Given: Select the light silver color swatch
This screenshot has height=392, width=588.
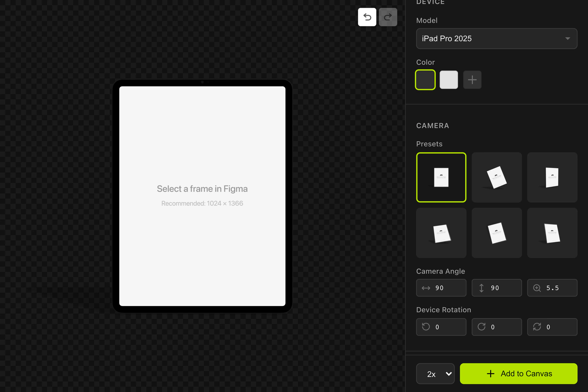Looking at the screenshot, I should pos(449,80).
